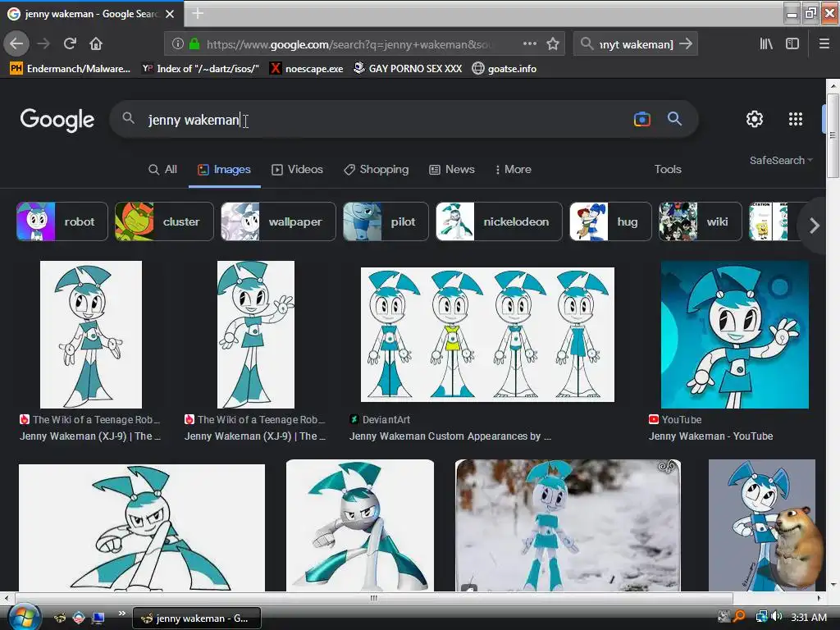The width and height of the screenshot is (840, 630).
Task: Click the Google logo
Action: click(57, 120)
